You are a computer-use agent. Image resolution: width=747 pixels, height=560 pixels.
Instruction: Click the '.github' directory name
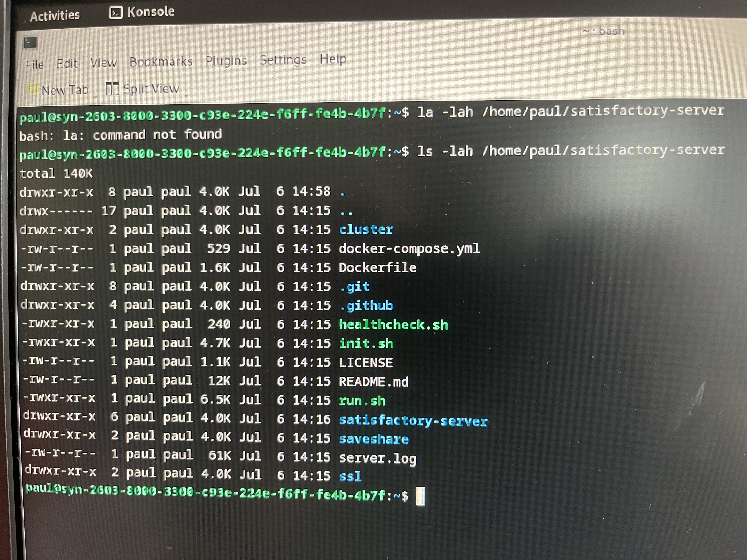(x=366, y=306)
